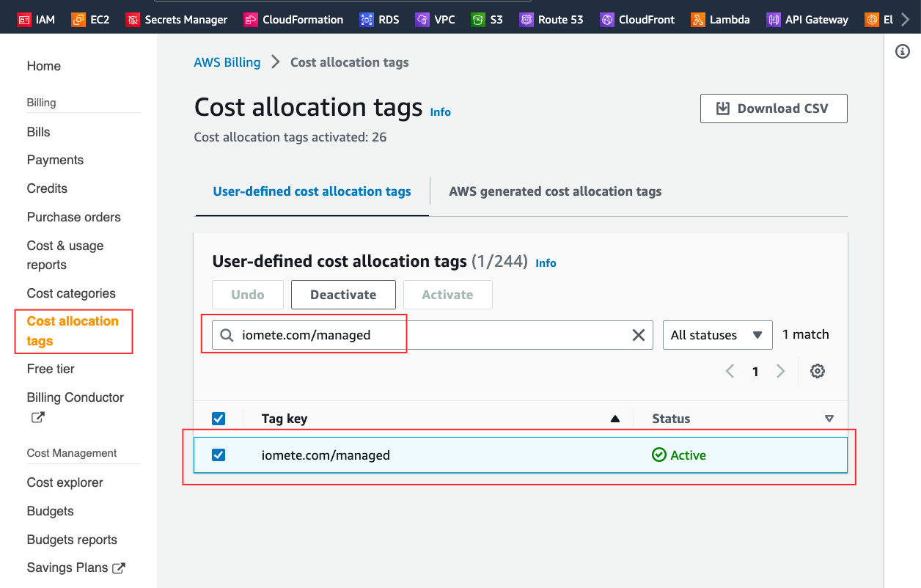The width and height of the screenshot is (921, 588).
Task: Click the Activate button
Action: (447, 295)
